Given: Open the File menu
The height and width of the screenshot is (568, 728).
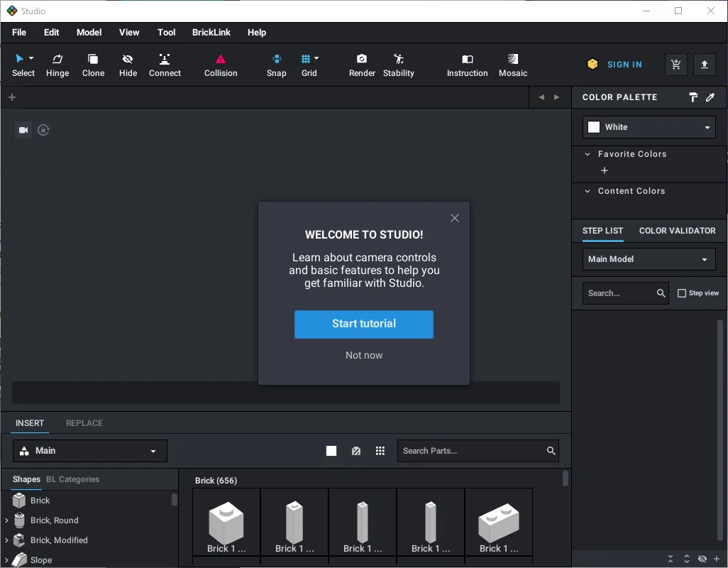Looking at the screenshot, I should (x=19, y=33).
